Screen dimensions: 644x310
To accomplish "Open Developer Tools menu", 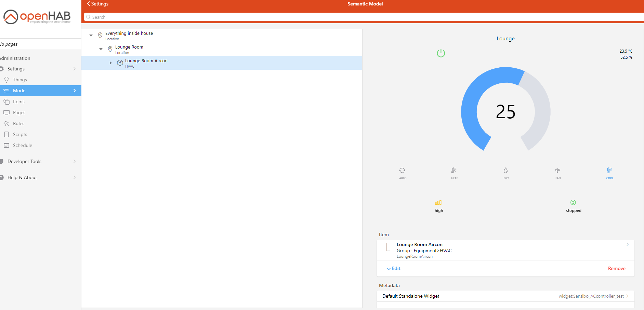I will [40, 161].
